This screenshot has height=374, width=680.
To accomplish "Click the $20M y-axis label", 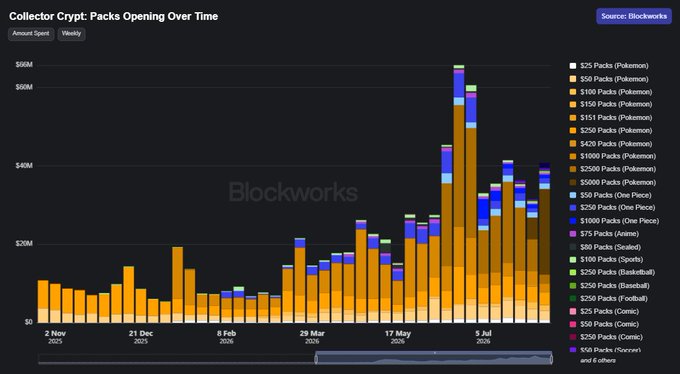I will pyautogui.click(x=24, y=244).
